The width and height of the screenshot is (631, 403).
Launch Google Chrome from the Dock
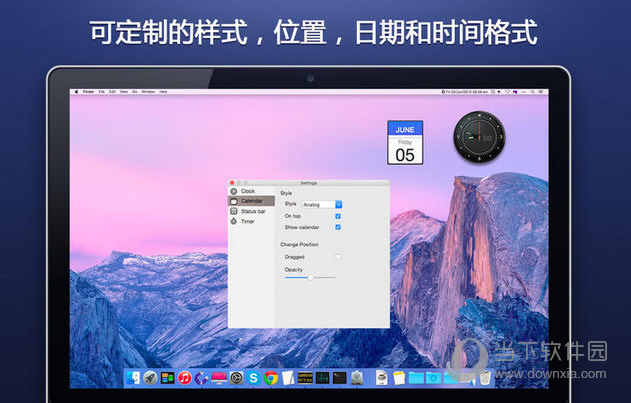coord(271,378)
